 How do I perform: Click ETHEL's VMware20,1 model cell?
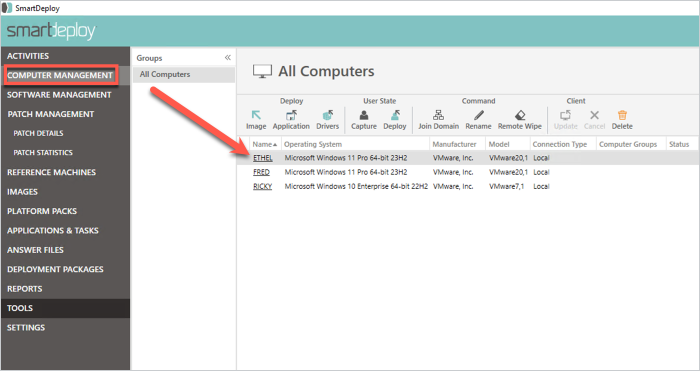(508, 158)
